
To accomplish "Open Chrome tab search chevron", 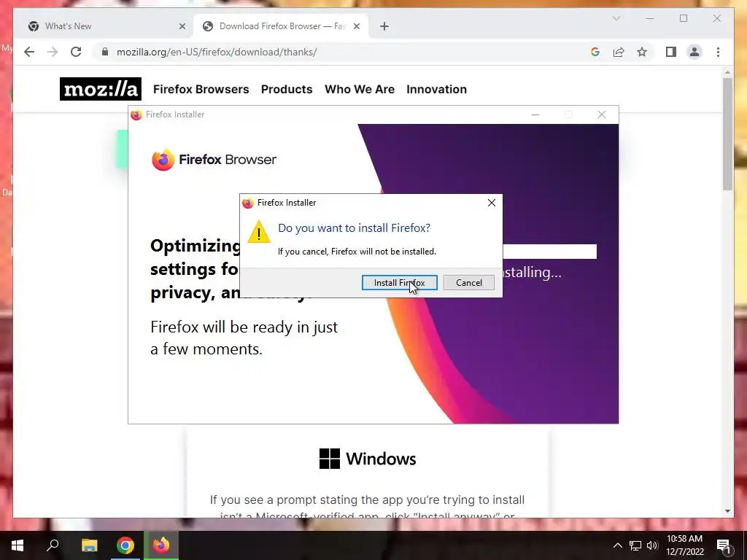I will pyautogui.click(x=616, y=18).
